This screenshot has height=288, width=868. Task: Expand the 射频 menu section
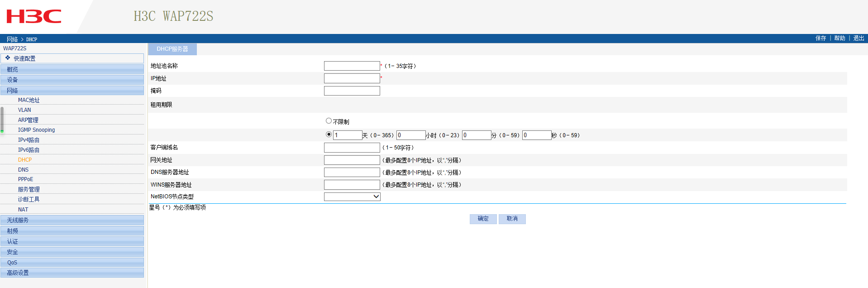point(72,231)
